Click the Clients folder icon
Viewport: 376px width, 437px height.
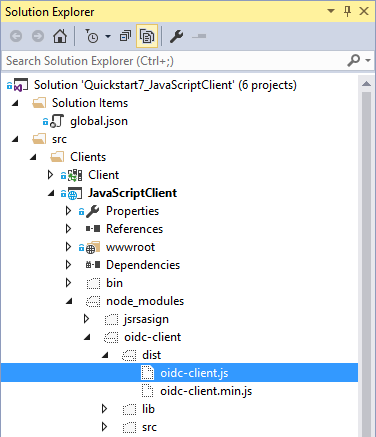tap(57, 157)
